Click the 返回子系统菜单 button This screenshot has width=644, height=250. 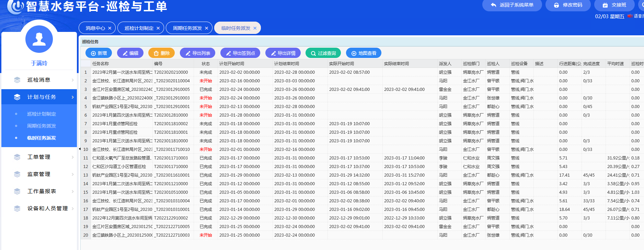[x=512, y=5]
